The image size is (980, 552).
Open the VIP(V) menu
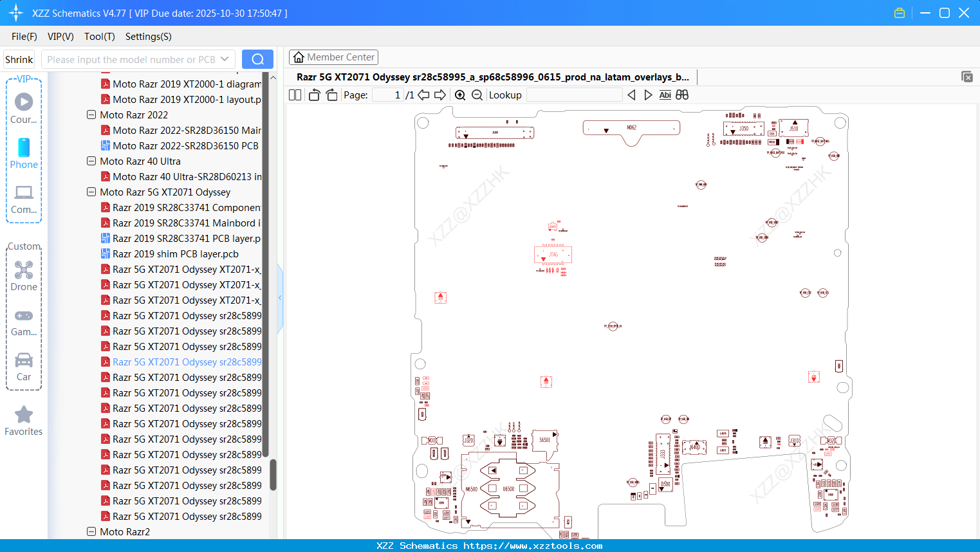pyautogui.click(x=60, y=37)
